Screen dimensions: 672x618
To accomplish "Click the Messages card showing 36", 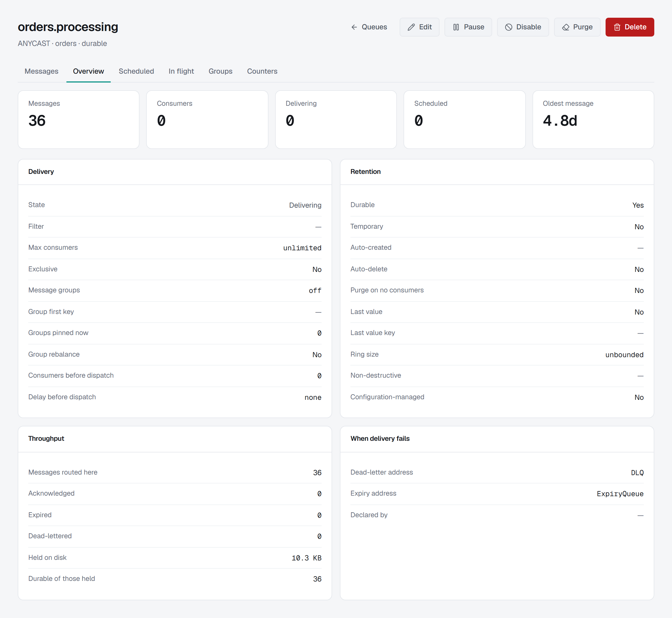I will pos(79,119).
